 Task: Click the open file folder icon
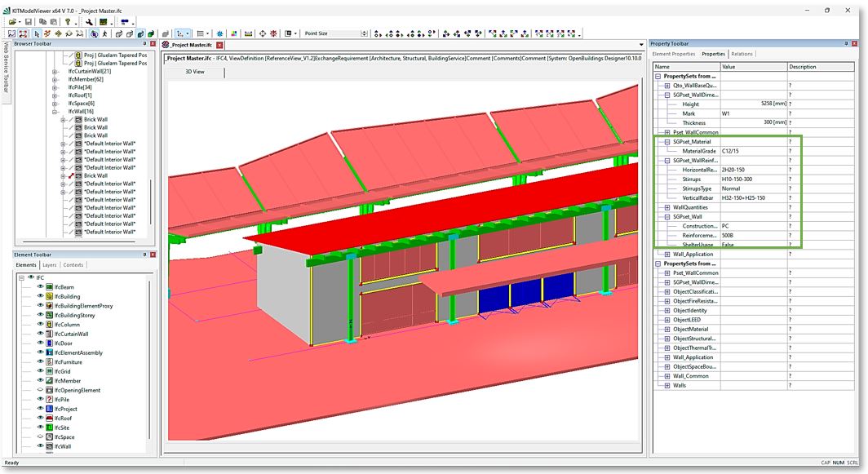pyautogui.click(x=12, y=21)
